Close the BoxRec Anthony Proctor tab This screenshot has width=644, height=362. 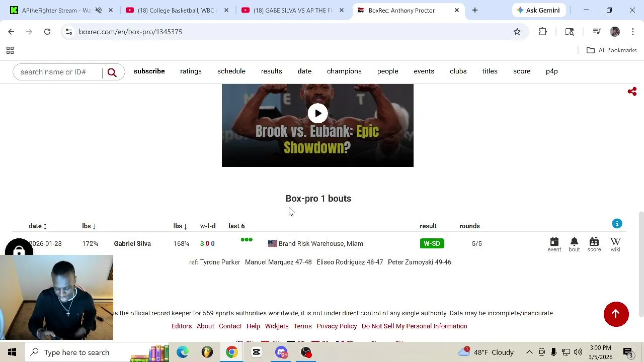(x=457, y=10)
